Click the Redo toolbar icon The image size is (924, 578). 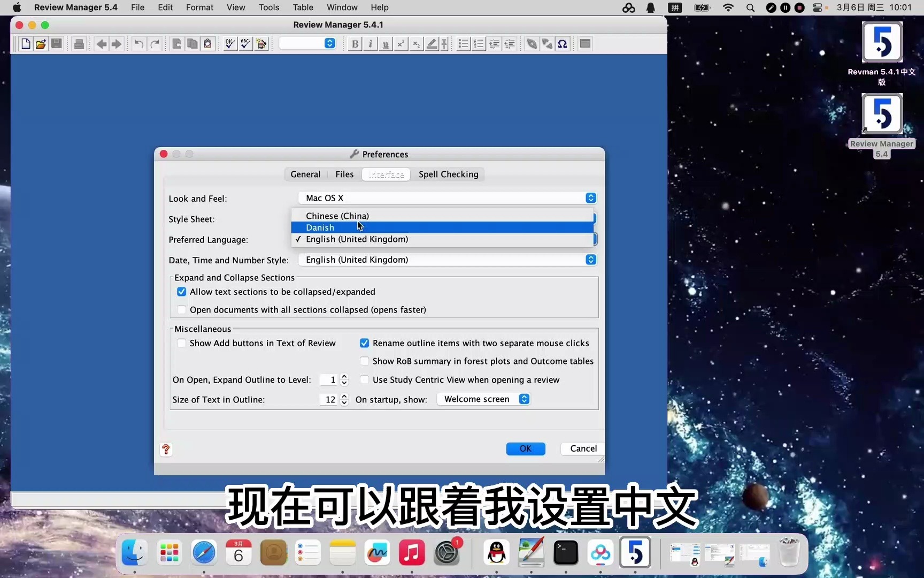tap(155, 44)
